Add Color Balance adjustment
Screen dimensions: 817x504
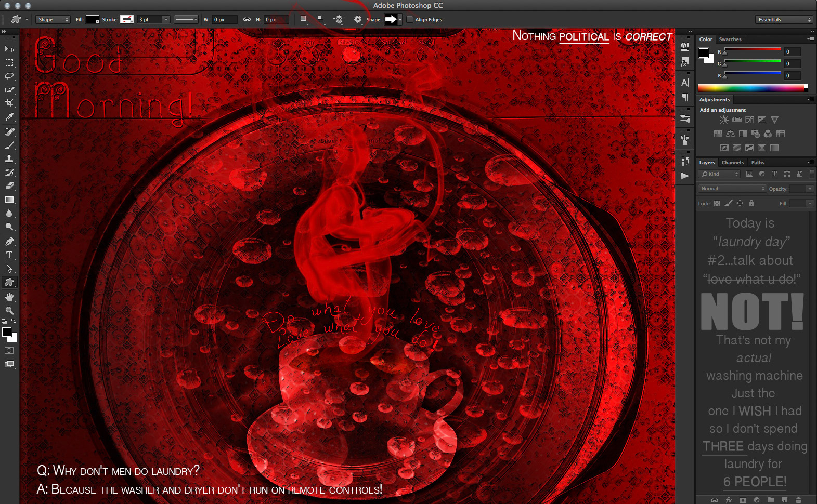coord(730,134)
